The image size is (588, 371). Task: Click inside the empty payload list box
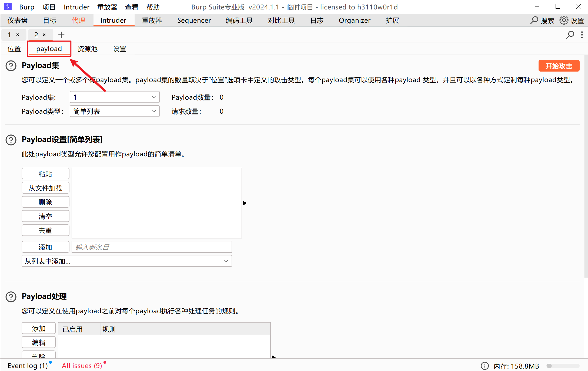point(157,203)
